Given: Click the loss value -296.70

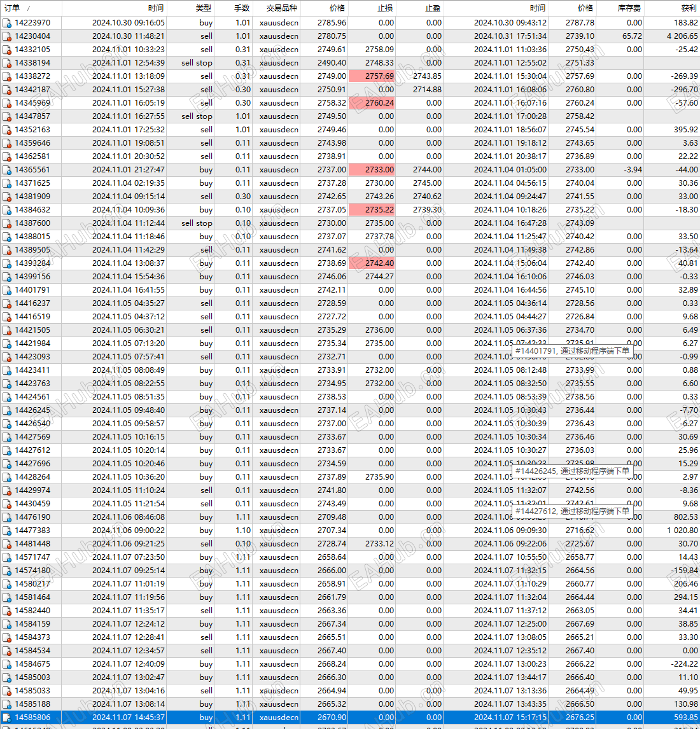Looking at the screenshot, I should tap(685, 90).
